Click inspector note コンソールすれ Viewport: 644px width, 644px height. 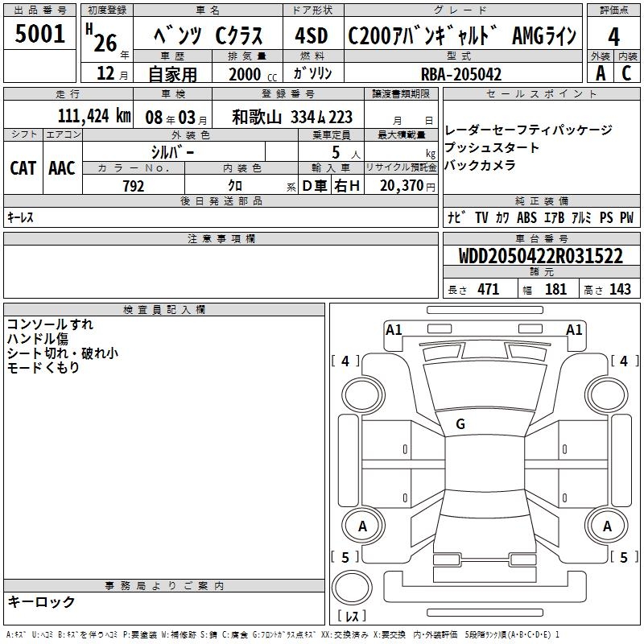click(x=50, y=324)
